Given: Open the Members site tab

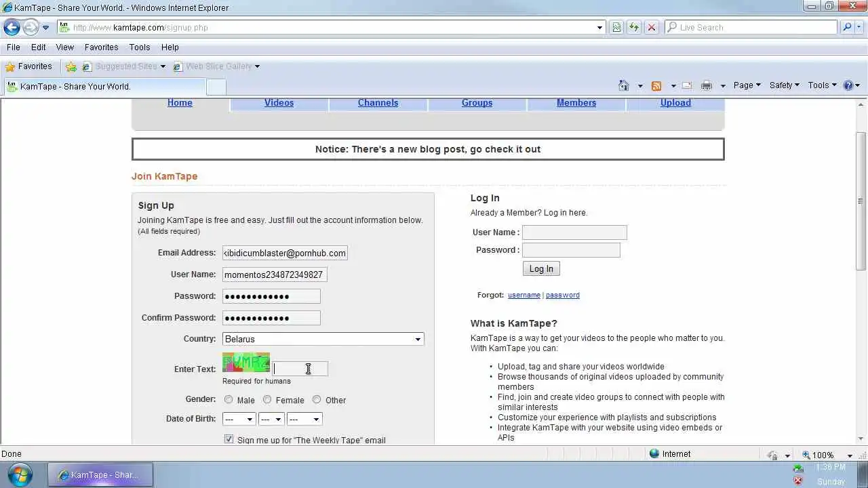Looking at the screenshot, I should click(x=576, y=103).
